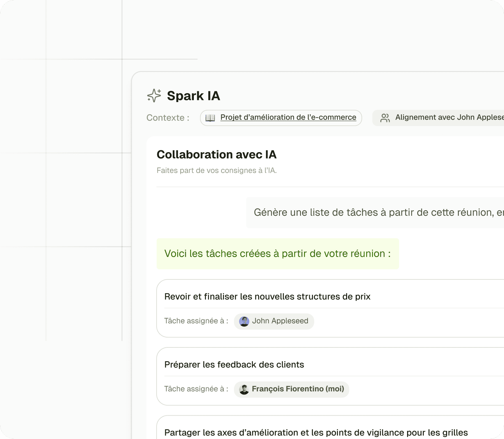Open the François Fiorentino (moi) assignee selector

(x=291, y=389)
